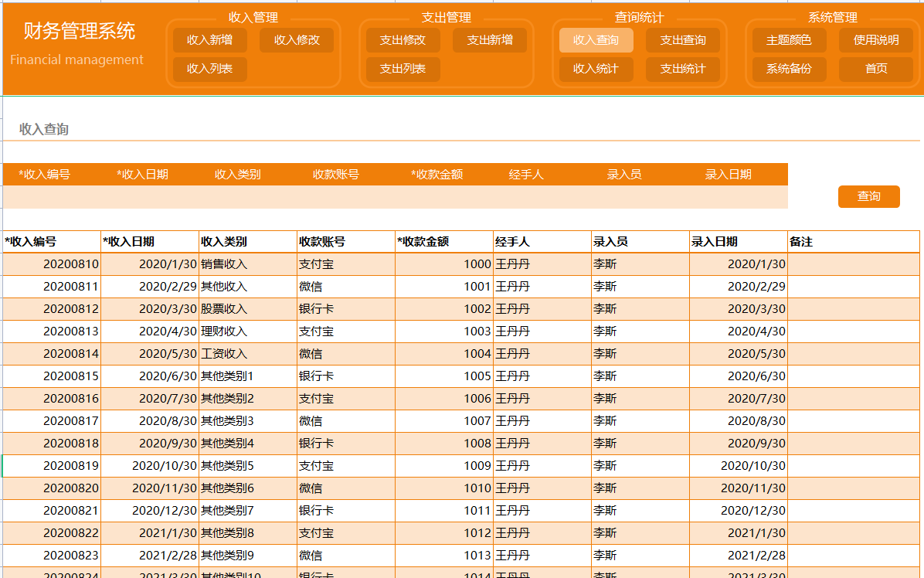This screenshot has width=924, height=578.
Task: Go to 收入列表
Action: pyautogui.click(x=209, y=69)
